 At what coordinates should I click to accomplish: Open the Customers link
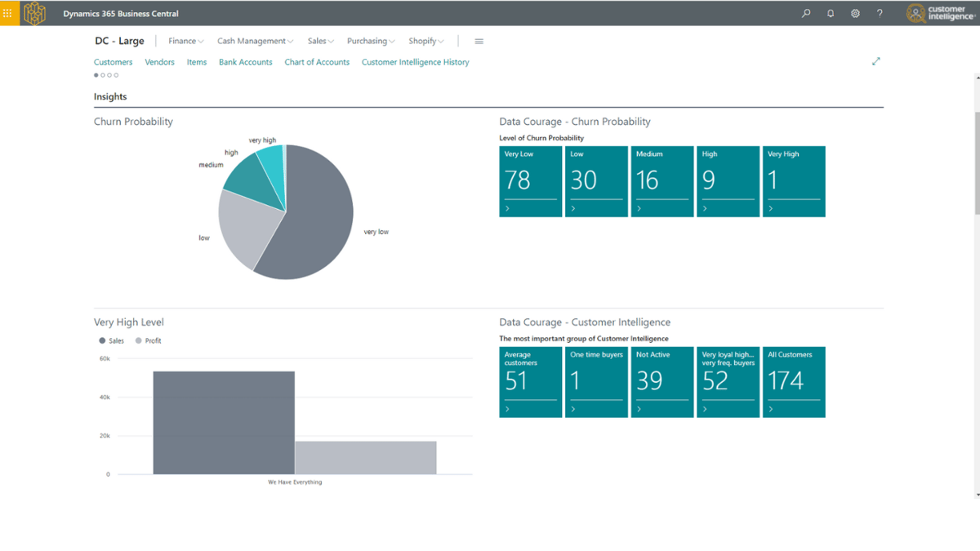113,62
